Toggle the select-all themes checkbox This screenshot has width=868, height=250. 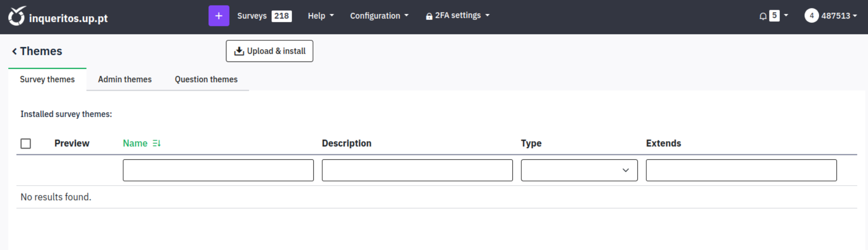click(26, 144)
